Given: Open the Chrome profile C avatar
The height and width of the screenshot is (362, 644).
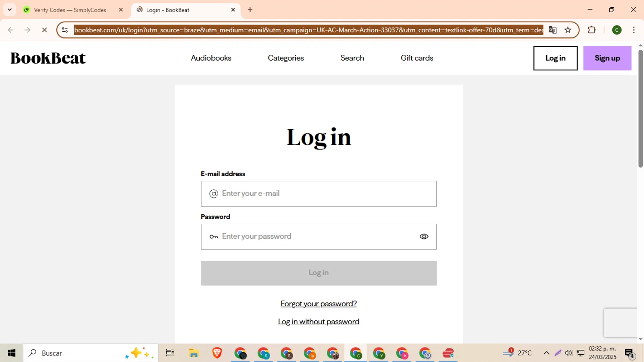Looking at the screenshot, I should (x=617, y=30).
